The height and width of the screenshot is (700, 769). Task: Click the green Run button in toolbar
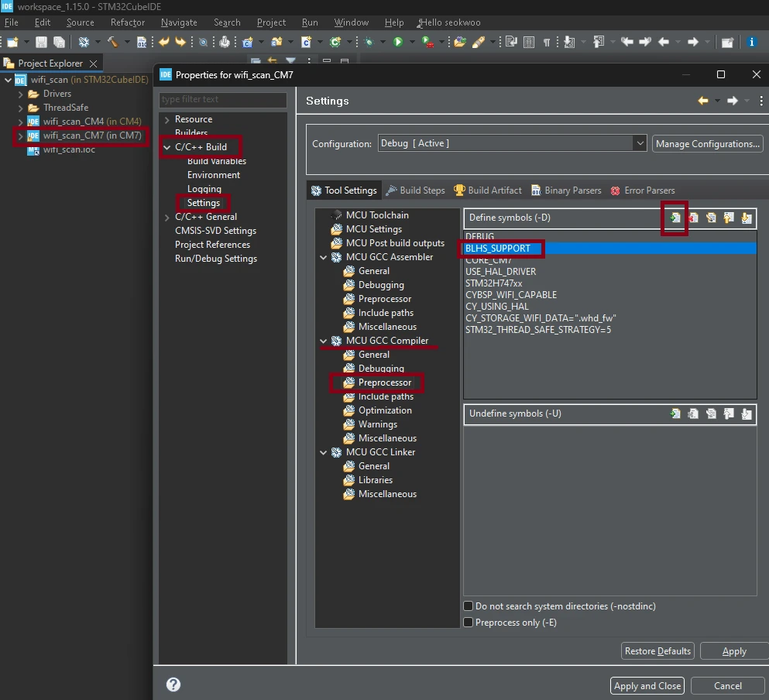pyautogui.click(x=398, y=42)
